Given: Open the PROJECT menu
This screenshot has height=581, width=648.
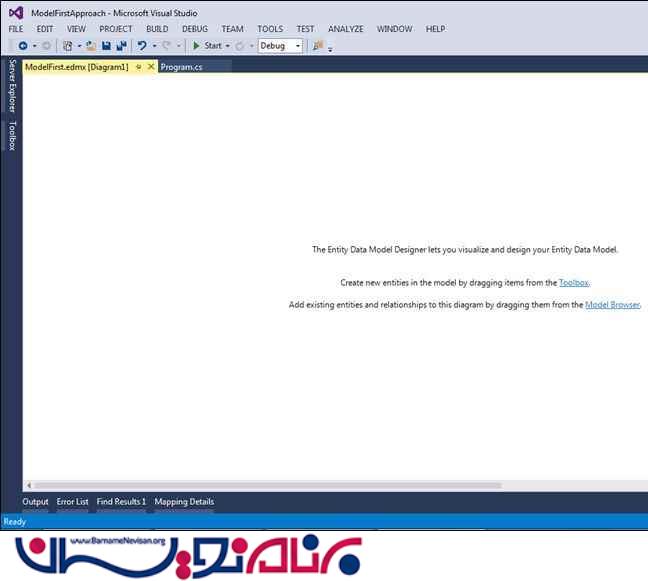Looking at the screenshot, I should pyautogui.click(x=116, y=29).
